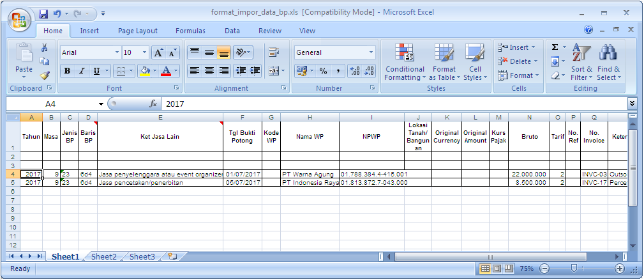Toggle Italic formatting
Screen dimensions: 644x280
point(81,71)
